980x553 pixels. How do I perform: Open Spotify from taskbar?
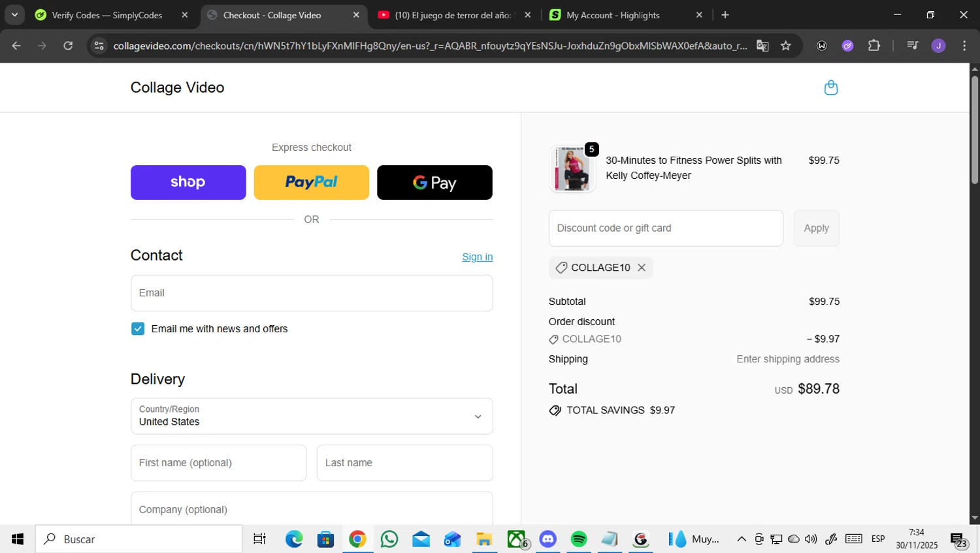click(579, 539)
